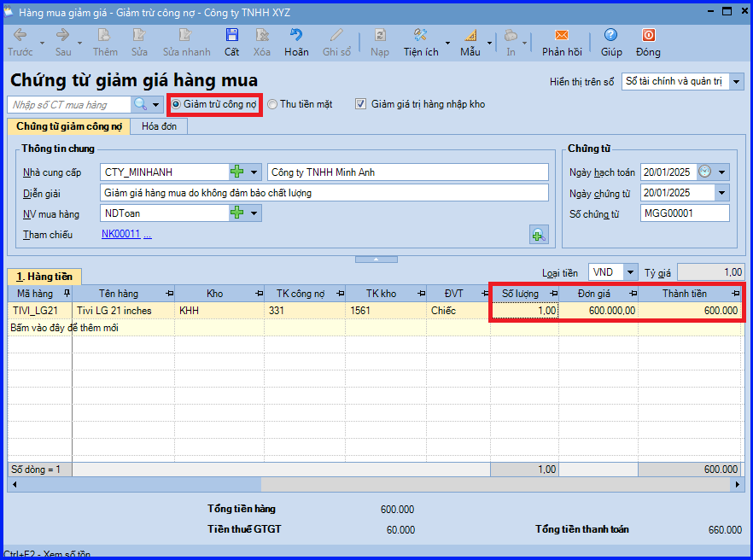Screen dimensions: 753x560
Task: Switch to the Hóa đơn tab
Action: click(159, 126)
